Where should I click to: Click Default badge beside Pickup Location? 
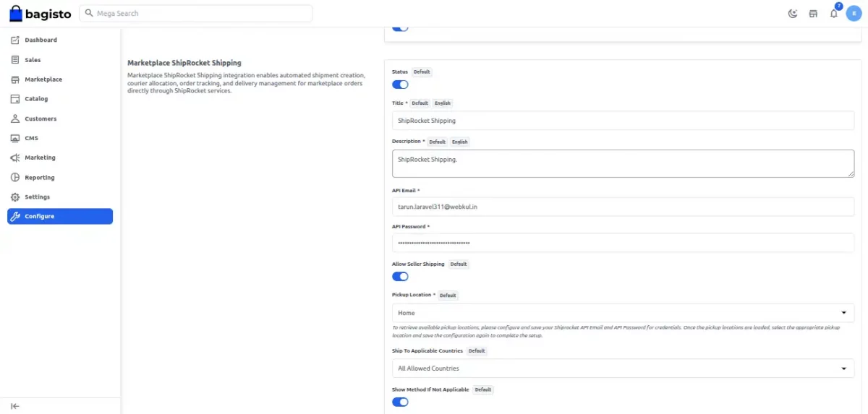[x=448, y=296]
